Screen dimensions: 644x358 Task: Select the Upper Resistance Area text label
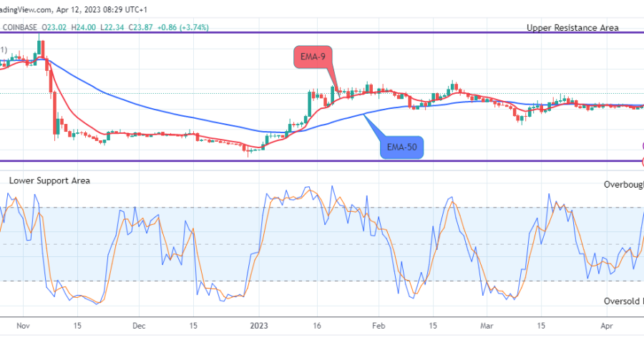pyautogui.click(x=572, y=28)
